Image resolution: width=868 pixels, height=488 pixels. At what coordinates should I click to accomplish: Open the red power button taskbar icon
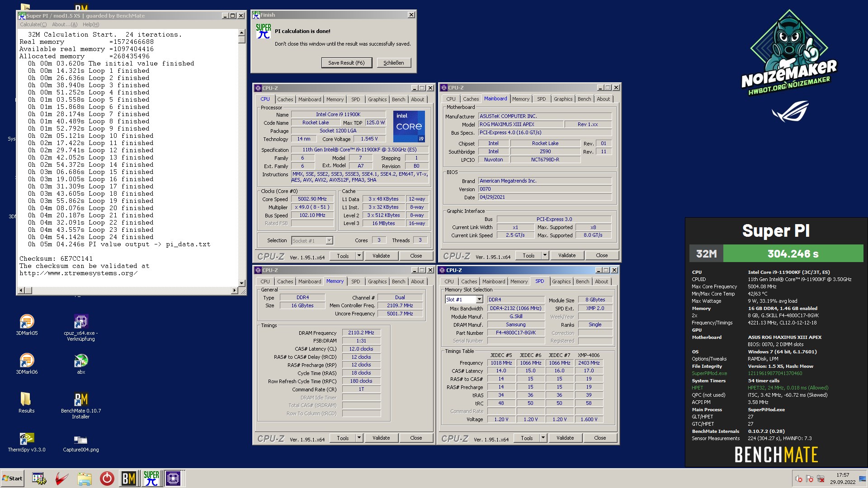107,479
